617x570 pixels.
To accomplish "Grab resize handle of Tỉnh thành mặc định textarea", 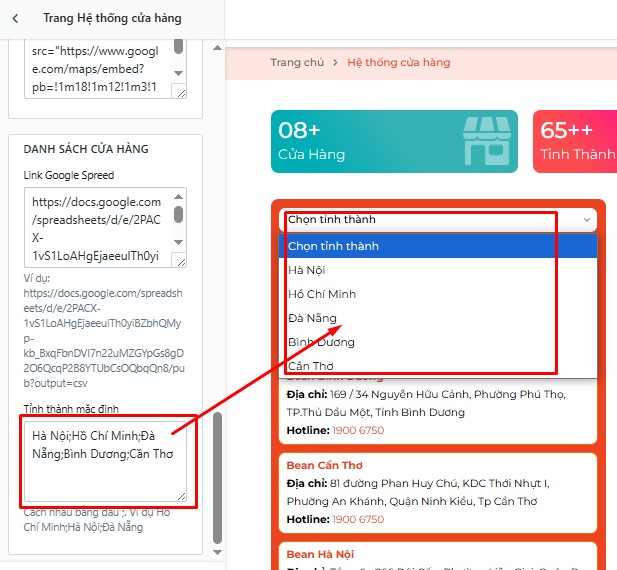I will click(x=181, y=496).
